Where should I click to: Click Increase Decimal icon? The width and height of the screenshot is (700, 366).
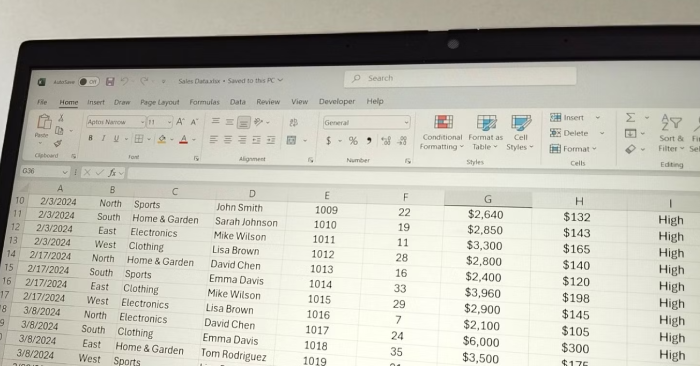(386, 141)
